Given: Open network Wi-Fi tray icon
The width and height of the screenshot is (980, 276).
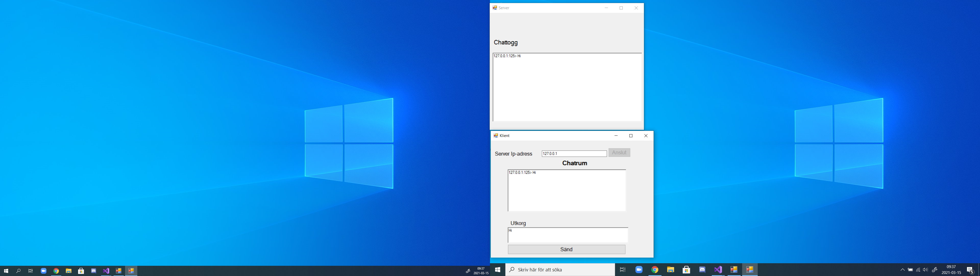Looking at the screenshot, I should pos(918,270).
